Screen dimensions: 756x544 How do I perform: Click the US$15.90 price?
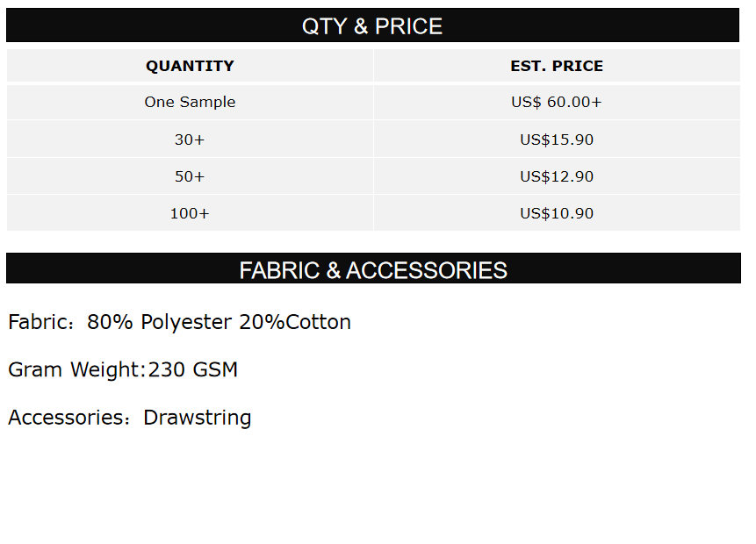pyautogui.click(x=557, y=140)
